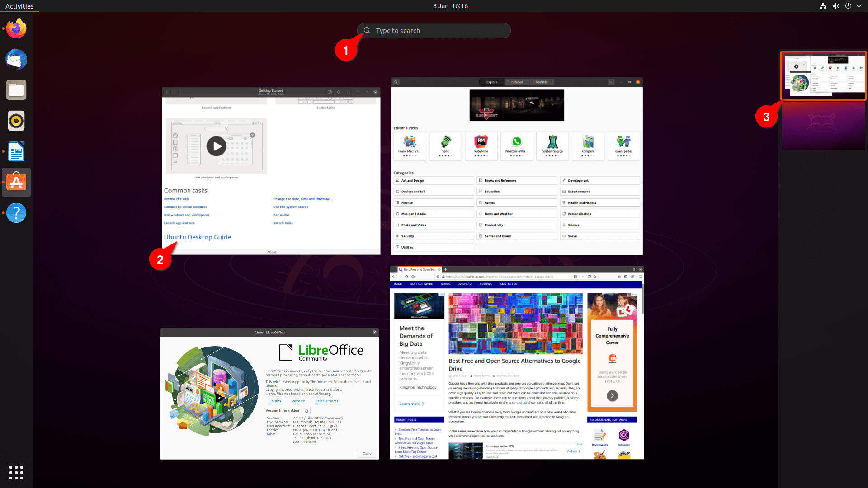Open the Rhythmbox music player icon
Image resolution: width=868 pixels, height=488 pixels.
16,120
